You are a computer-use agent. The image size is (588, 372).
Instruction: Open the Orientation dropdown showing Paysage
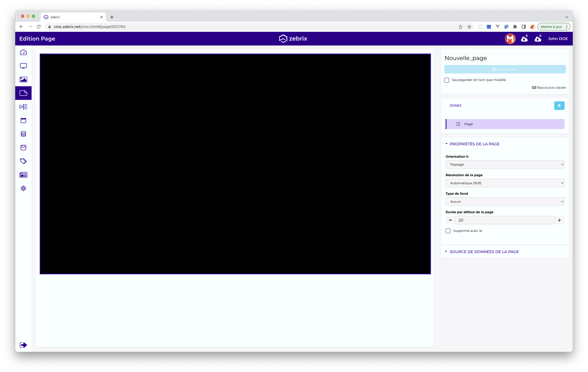click(x=505, y=165)
